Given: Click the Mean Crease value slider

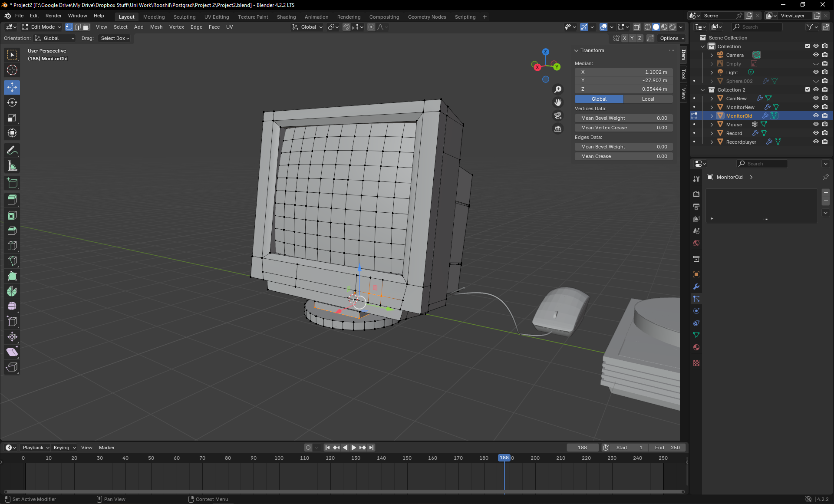Looking at the screenshot, I should tap(623, 156).
